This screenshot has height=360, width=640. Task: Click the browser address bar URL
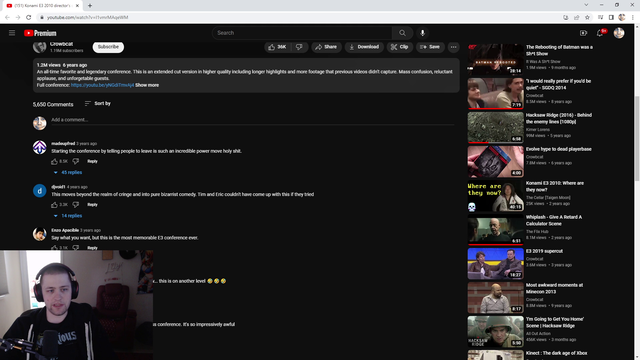pyautogui.click(x=87, y=18)
